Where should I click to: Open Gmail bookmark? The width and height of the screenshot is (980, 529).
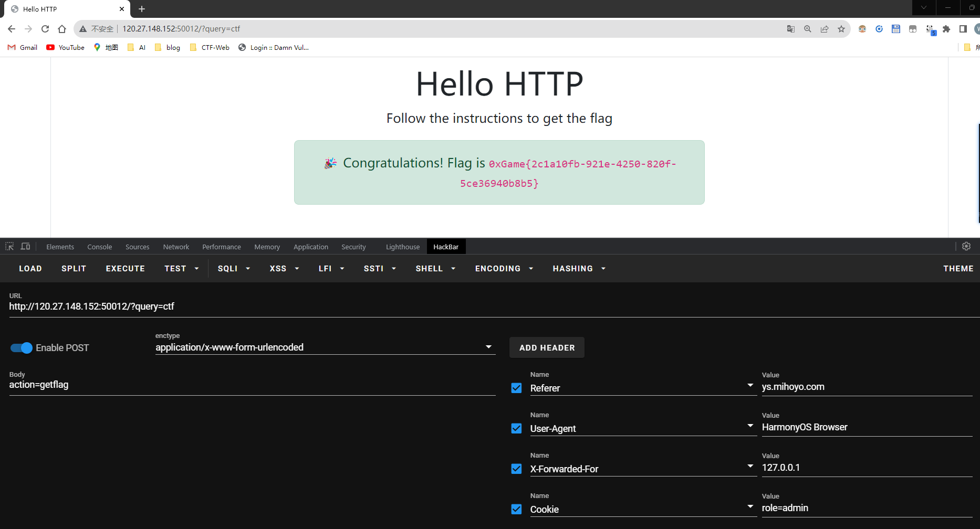point(23,47)
